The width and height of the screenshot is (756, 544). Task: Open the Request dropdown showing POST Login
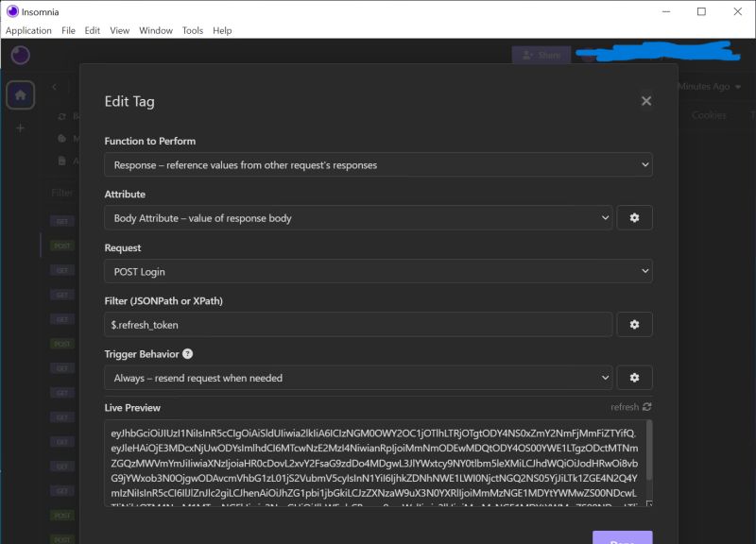tap(378, 271)
